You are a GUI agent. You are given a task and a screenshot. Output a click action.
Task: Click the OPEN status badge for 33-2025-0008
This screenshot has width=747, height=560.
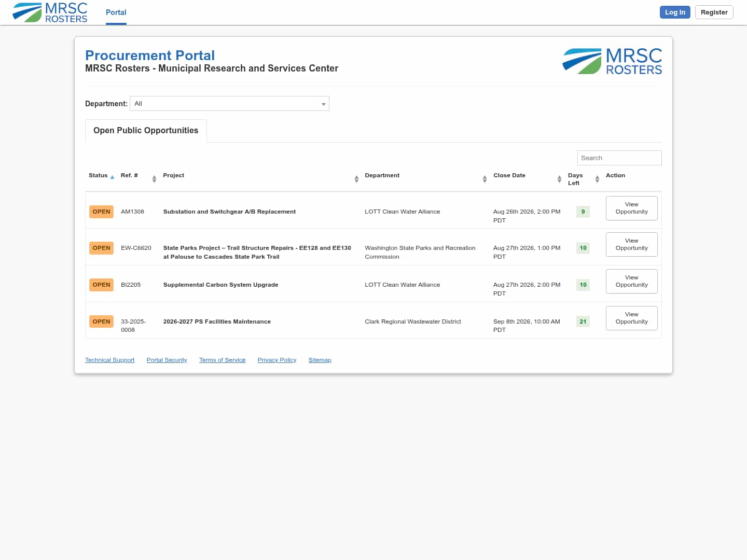[101, 321]
